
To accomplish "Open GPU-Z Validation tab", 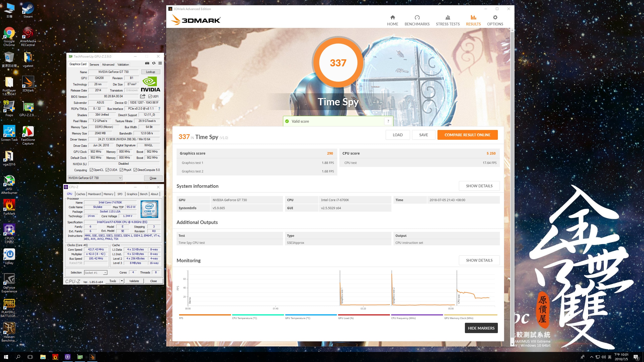I will click(123, 65).
